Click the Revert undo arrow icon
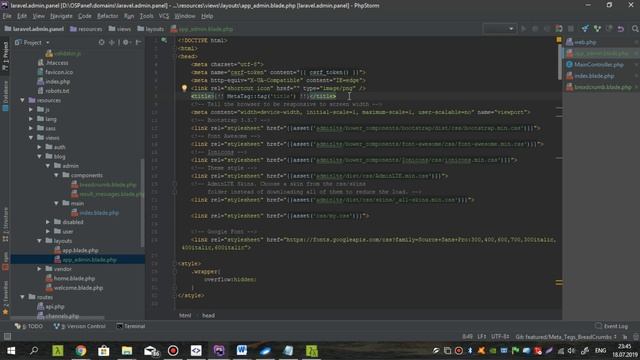The image size is (640, 360). pyautogui.click(x=621, y=29)
